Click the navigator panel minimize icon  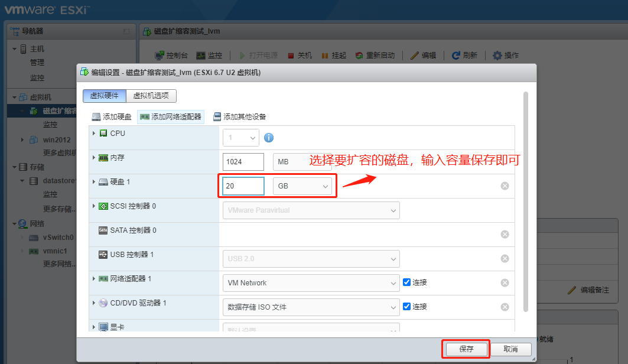[126, 31]
